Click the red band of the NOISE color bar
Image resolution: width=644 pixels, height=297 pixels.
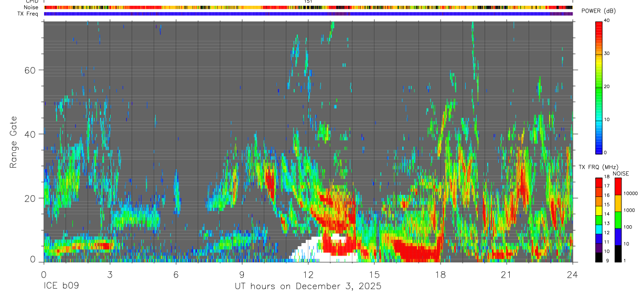click(x=617, y=186)
